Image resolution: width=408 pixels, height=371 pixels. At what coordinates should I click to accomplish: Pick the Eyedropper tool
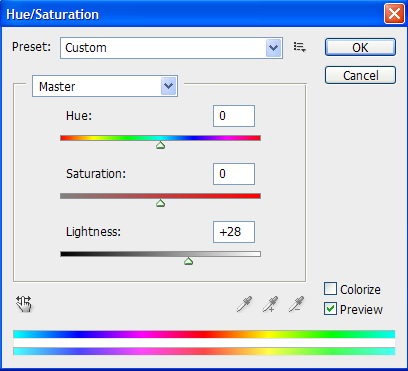tap(244, 304)
